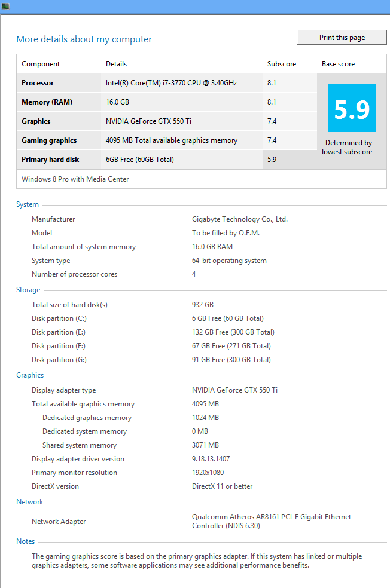This screenshot has width=390, height=588.
Task: Click the Storage section heading
Action: (x=28, y=290)
